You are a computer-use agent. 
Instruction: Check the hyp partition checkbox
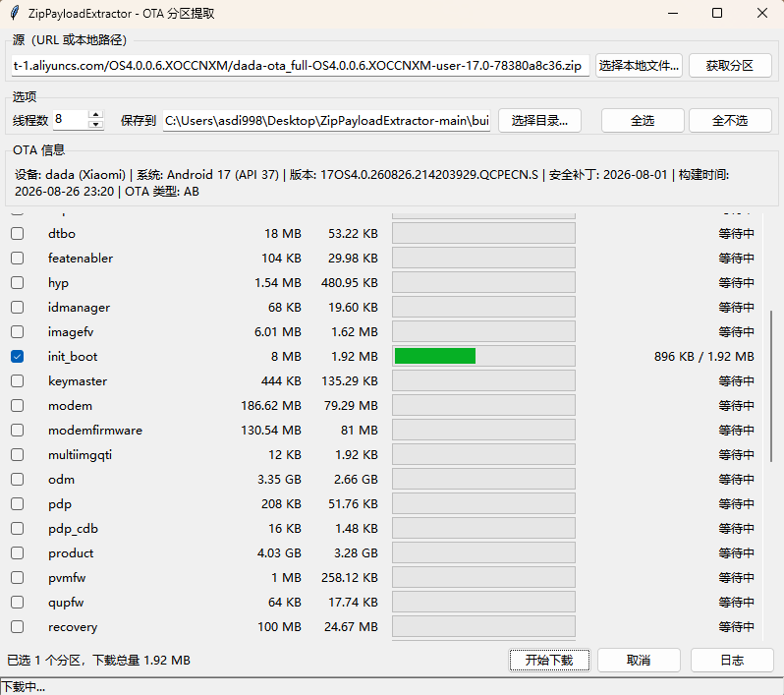tap(18, 283)
